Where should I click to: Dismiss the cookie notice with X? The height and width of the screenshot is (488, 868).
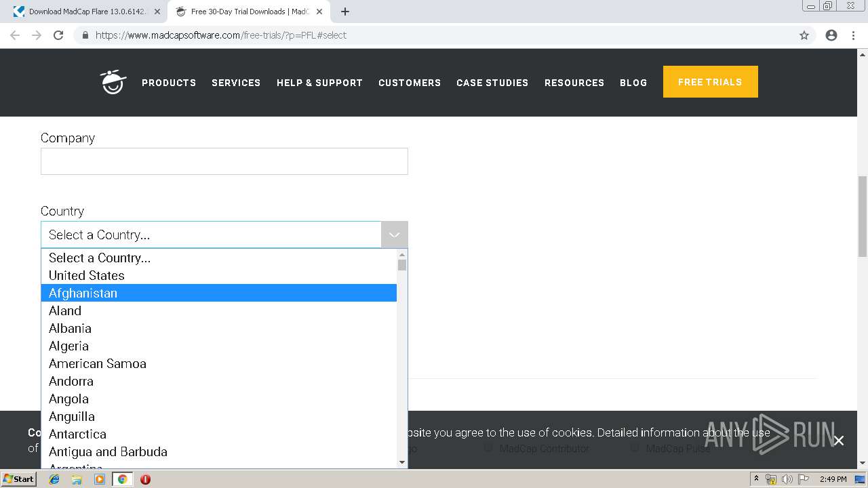click(x=839, y=441)
